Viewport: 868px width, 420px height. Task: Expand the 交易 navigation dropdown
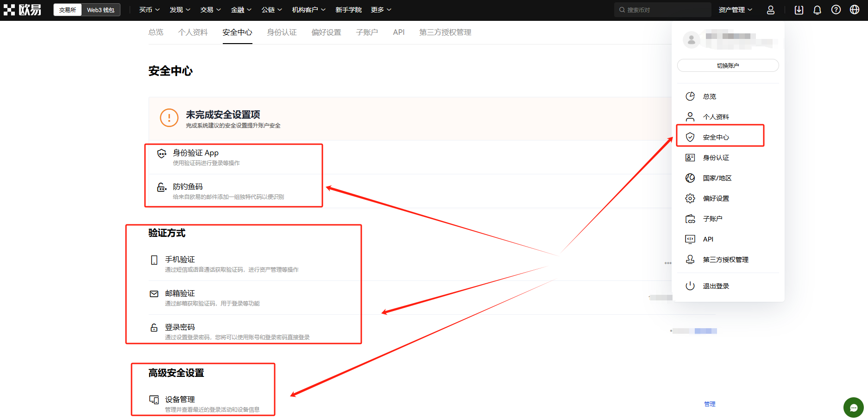tap(210, 9)
